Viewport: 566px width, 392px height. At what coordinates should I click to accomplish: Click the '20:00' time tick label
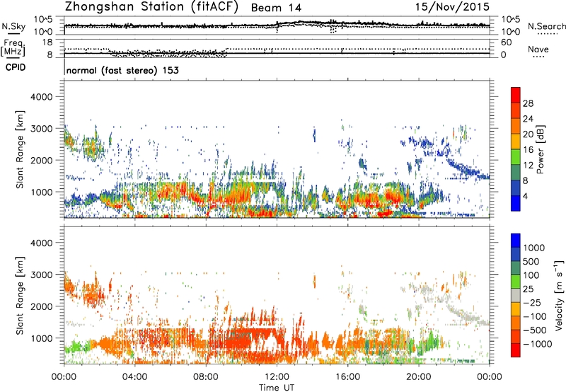point(419,377)
